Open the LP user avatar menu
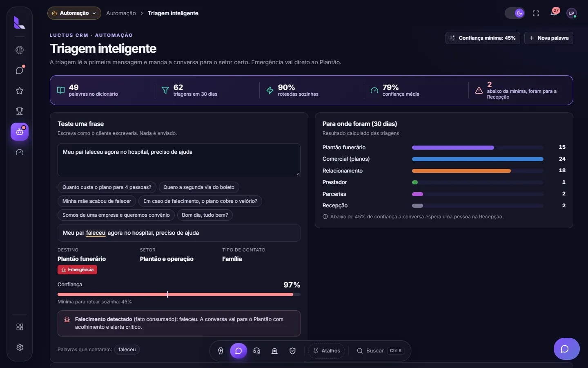Viewport: 588px width, 368px height. coord(572,13)
